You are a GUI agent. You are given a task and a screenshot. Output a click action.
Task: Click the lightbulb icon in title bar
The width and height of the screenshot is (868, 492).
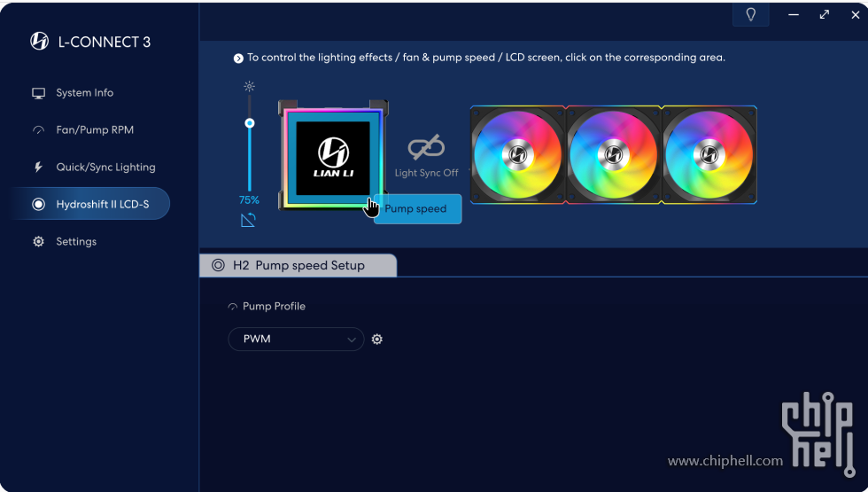pyautogui.click(x=751, y=14)
